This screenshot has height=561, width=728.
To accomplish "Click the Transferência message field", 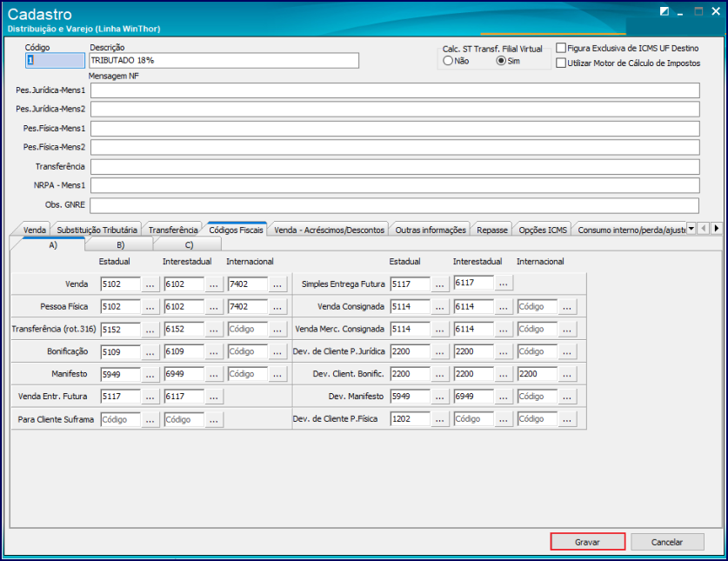I will point(395,167).
